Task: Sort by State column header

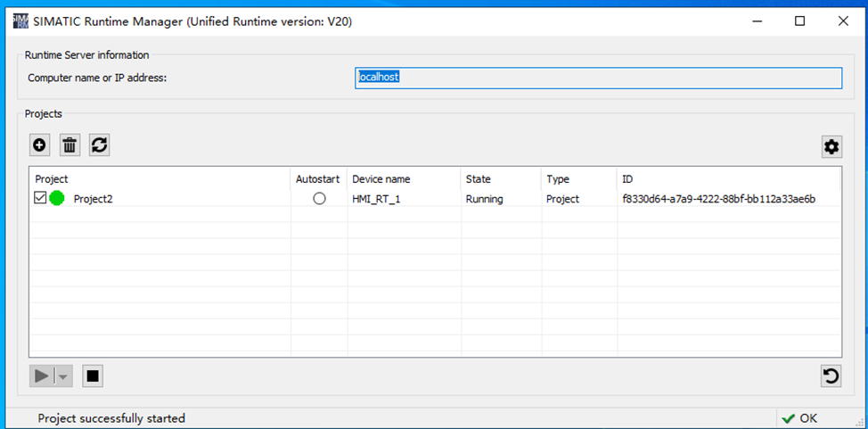Action: (501, 179)
